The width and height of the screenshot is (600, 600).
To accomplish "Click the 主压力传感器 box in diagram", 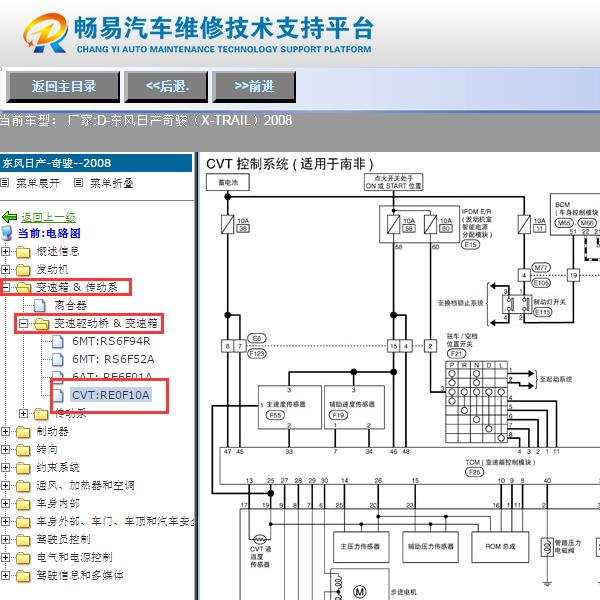I will point(360,547).
